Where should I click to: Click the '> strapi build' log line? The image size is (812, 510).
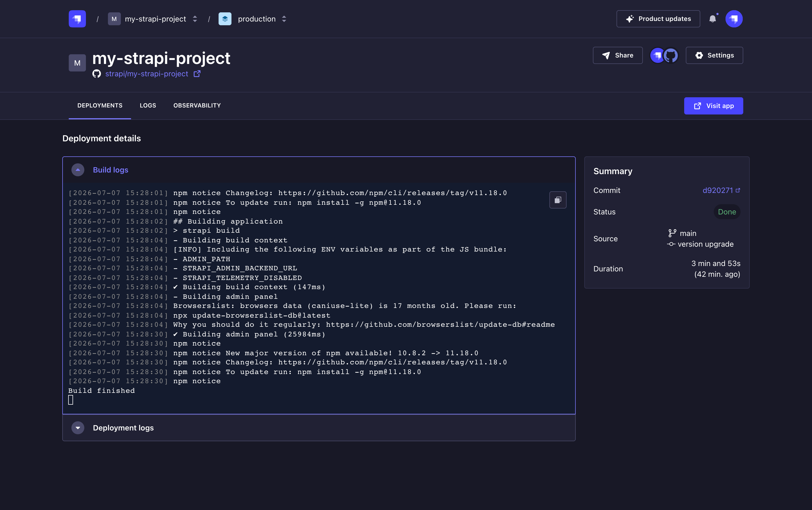[206, 231]
